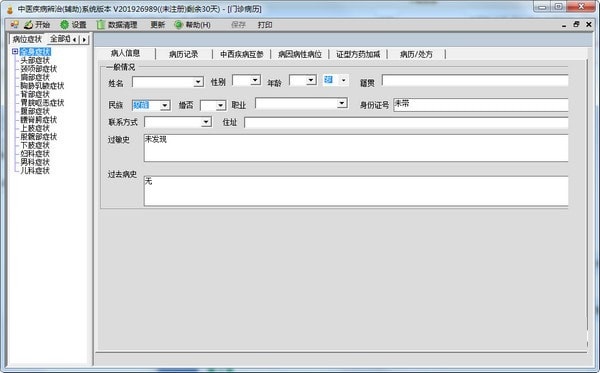Switch to the 病历记录 tab
The width and height of the screenshot is (600, 373).
tap(183, 54)
